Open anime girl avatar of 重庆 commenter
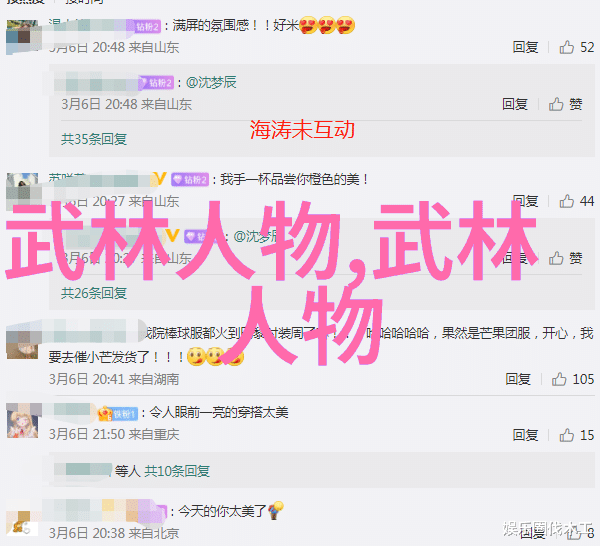Viewport: 600px width, 546px height. tap(22, 423)
